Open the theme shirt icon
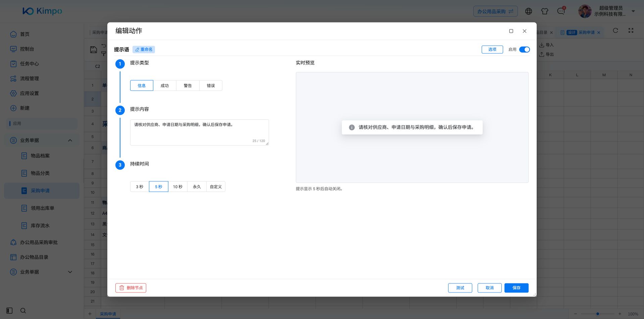Viewport: 644px width, 319px height. (545, 11)
